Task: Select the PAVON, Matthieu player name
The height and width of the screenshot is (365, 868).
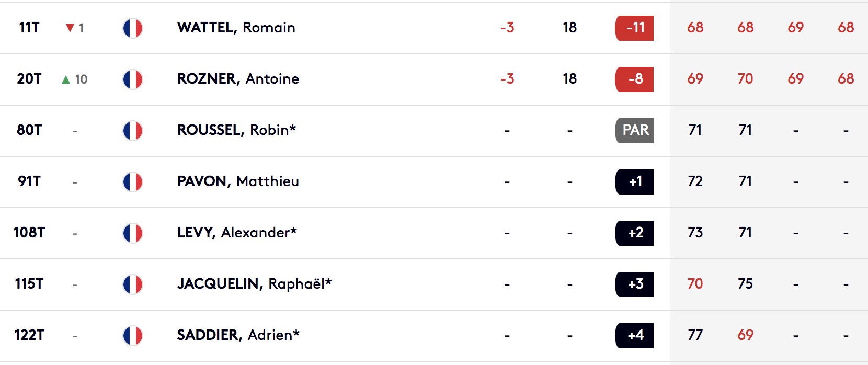Action: tap(238, 181)
